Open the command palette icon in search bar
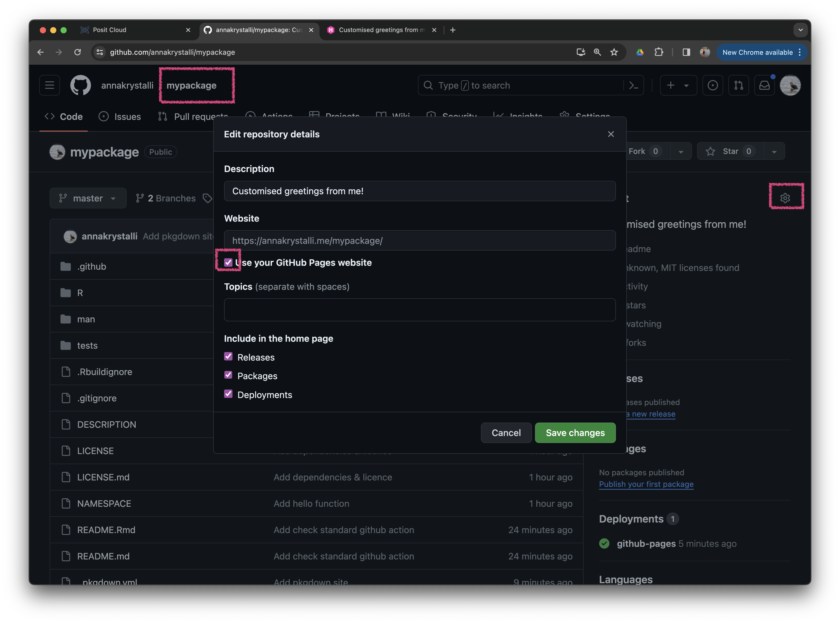This screenshot has height=623, width=840. click(x=633, y=85)
